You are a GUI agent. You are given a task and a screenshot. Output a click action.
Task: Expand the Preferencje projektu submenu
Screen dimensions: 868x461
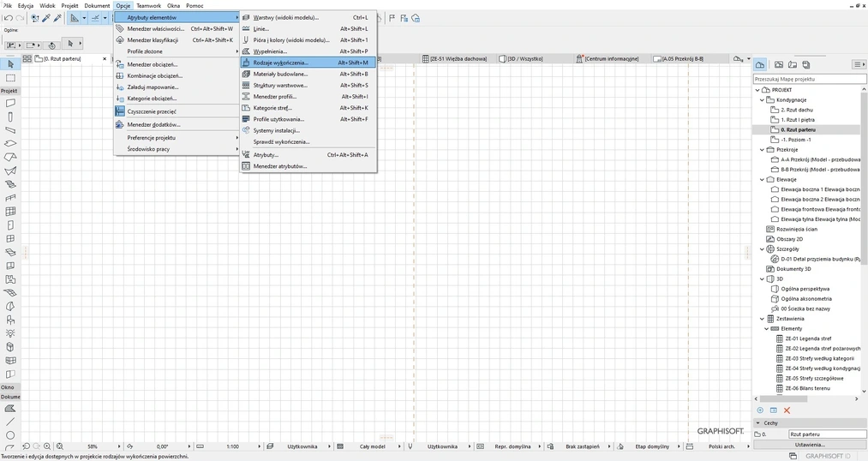pyautogui.click(x=152, y=137)
